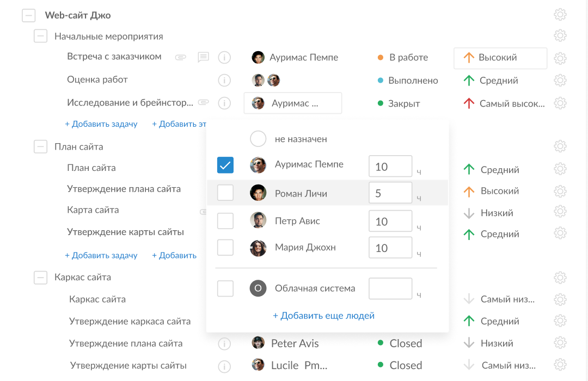The width and height of the screenshot is (588, 381).
Task: Uncheck Ауримас Пемпе assignee checkbox
Action: (x=225, y=165)
